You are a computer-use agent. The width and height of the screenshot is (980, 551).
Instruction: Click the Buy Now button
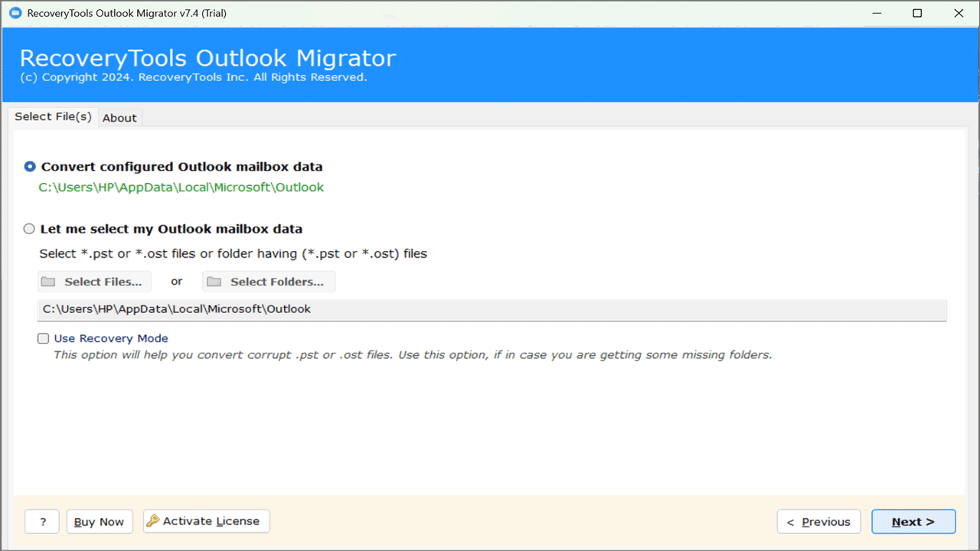pos(100,521)
